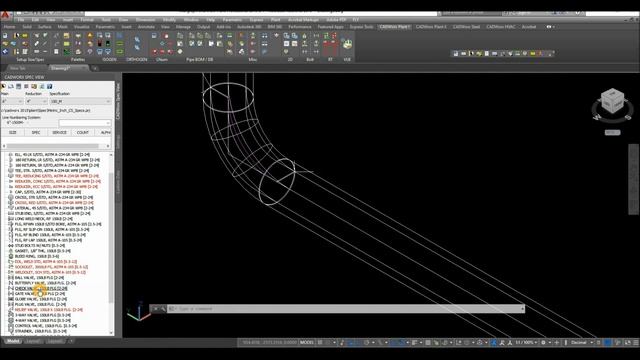The height and width of the screenshot is (360, 640).
Task: Open the CADWorx Plant I ribbon tab
Action: [394, 27]
